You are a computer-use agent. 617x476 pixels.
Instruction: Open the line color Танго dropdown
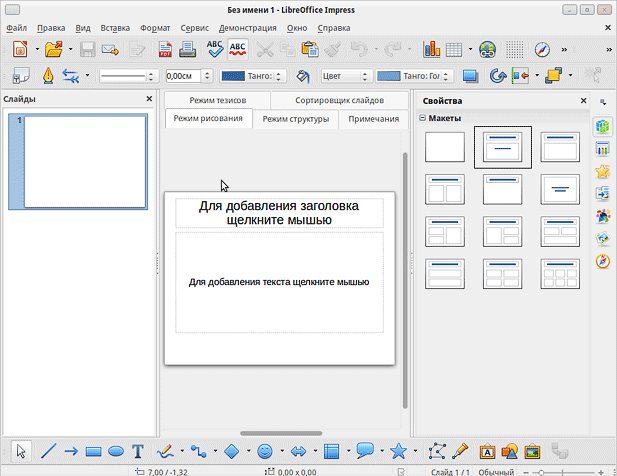click(x=252, y=76)
